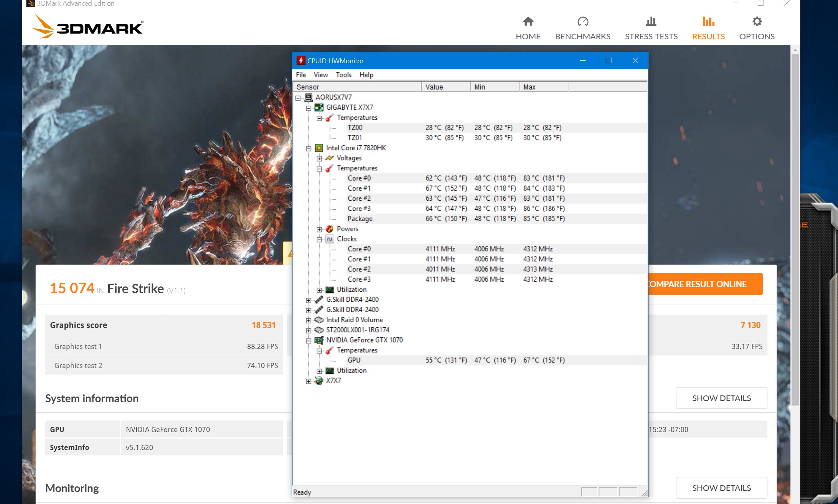
Task: Click Compare Result Online button
Action: pos(705,284)
